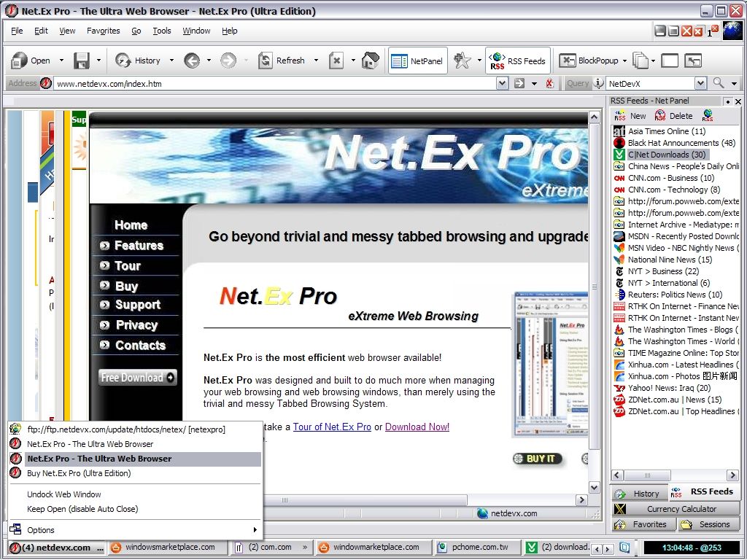
Task: Click the RSS globe refresh icon after Delete
Action: click(x=708, y=115)
